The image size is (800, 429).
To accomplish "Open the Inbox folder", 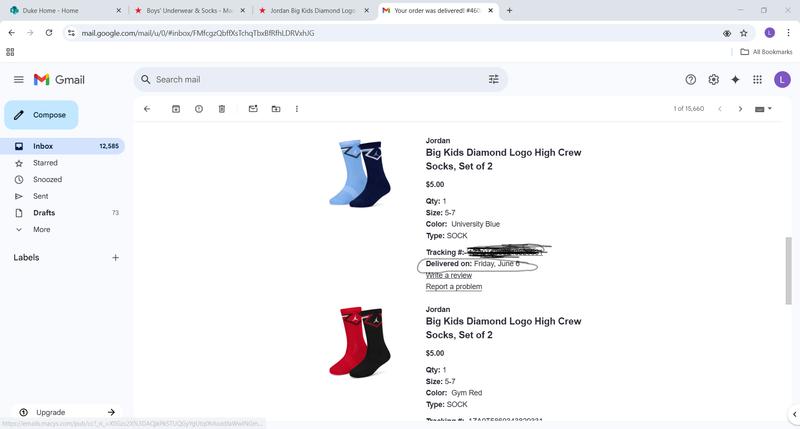I will [63, 146].
